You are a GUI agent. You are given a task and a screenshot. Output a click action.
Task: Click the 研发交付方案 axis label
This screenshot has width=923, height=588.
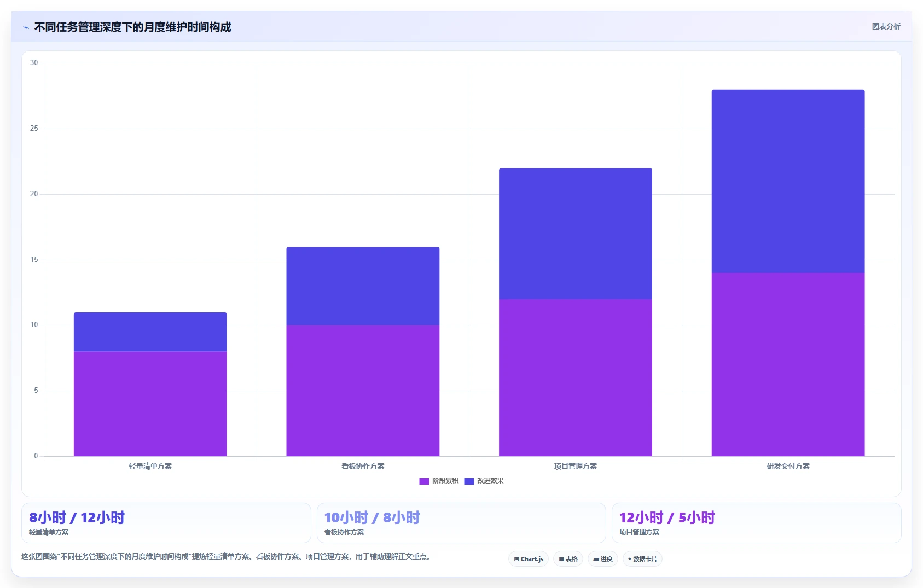pos(788,466)
